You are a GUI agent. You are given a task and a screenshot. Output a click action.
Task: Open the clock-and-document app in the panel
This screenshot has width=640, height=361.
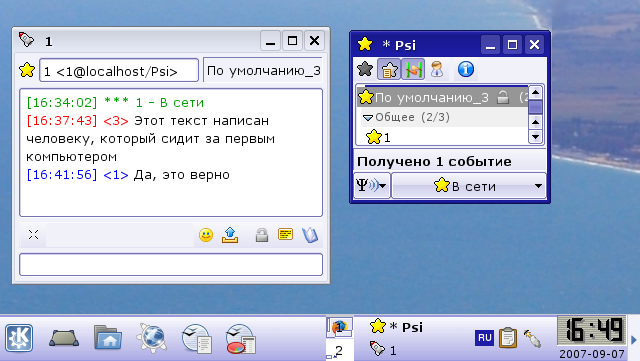196,338
